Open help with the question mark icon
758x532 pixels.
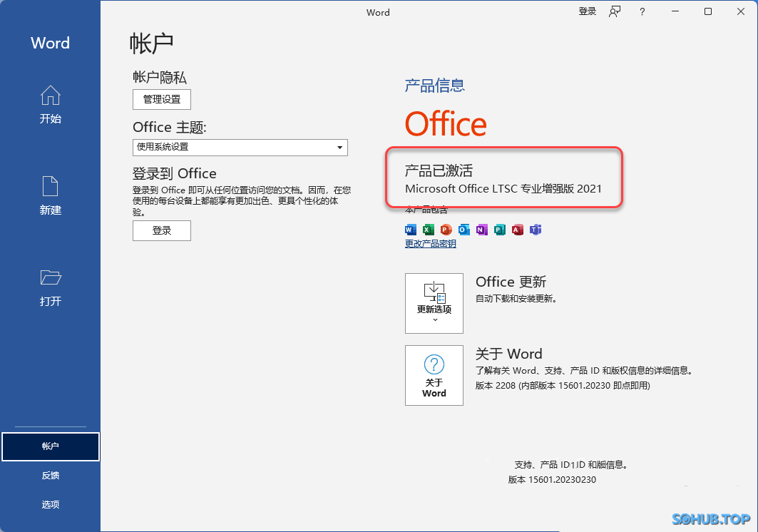[642, 11]
